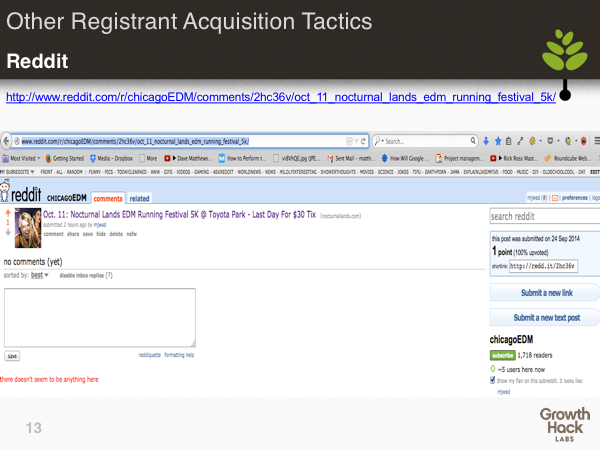This screenshot has width=600, height=450.
Task: Click the reddit alien logo
Action: [x=5, y=191]
